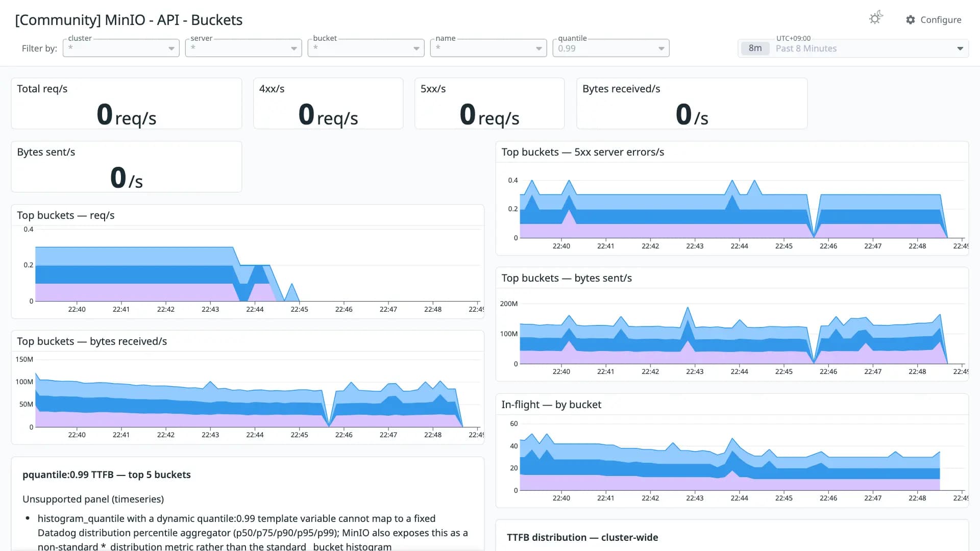This screenshot has height=551, width=980.
Task: Click the 8m time badge
Action: pyautogui.click(x=755, y=48)
